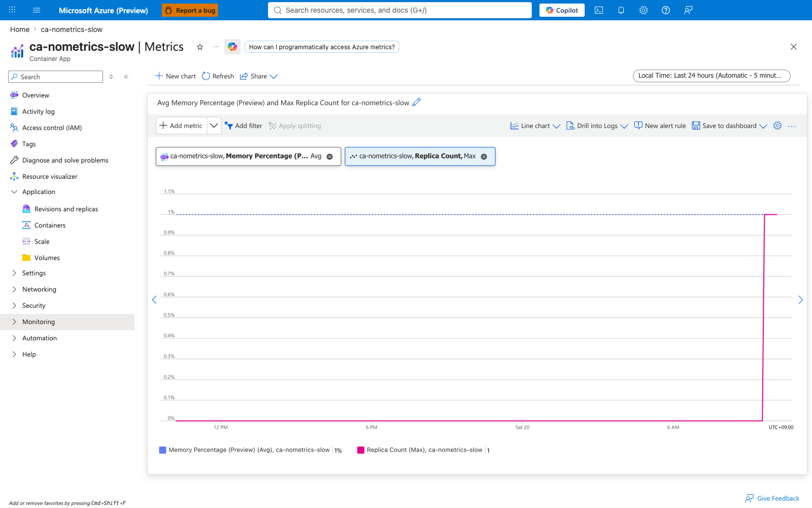Expand the Help section

14,354
